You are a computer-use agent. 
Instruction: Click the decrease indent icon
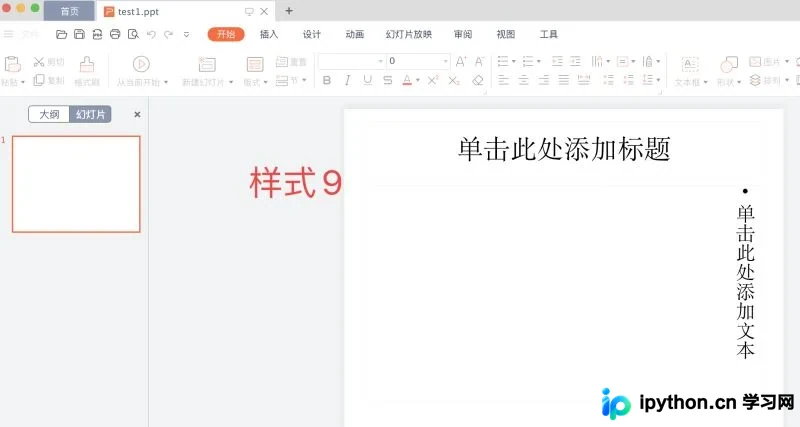(x=557, y=61)
